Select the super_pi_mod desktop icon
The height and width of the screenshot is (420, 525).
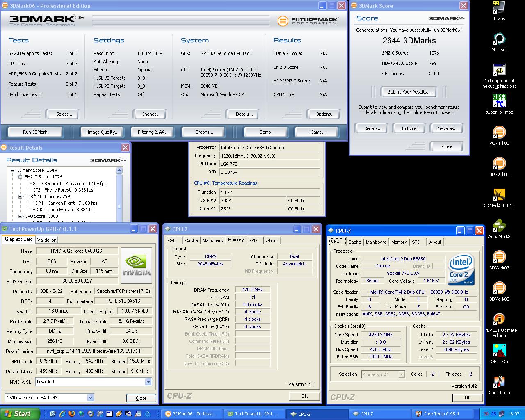point(499,101)
